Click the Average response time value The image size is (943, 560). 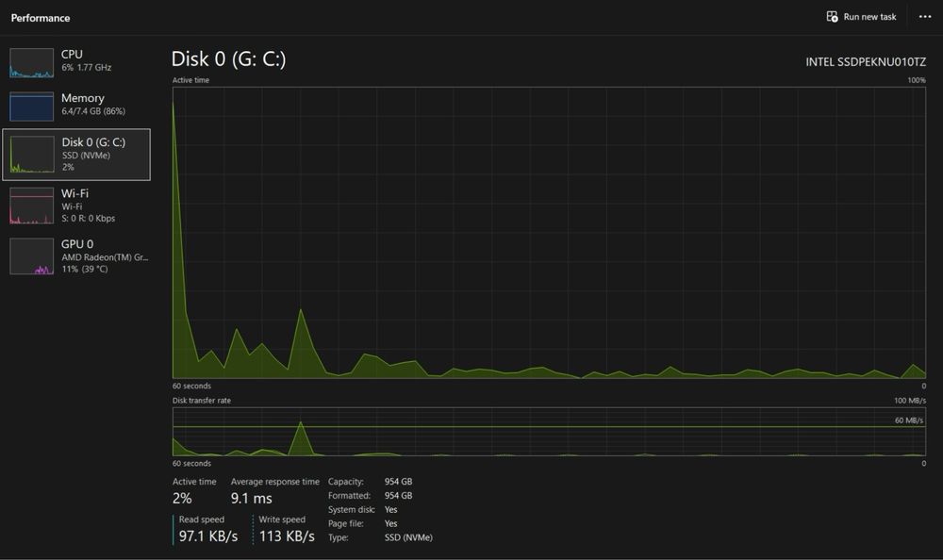(252, 498)
